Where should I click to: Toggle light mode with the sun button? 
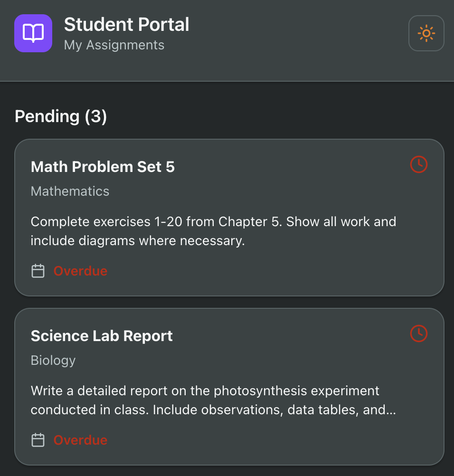point(426,33)
